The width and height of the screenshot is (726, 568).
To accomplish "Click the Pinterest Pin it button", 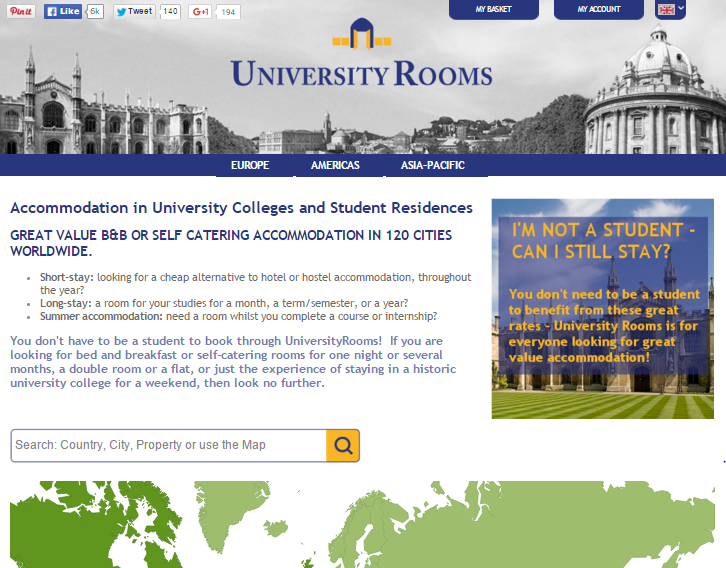I will (x=21, y=12).
